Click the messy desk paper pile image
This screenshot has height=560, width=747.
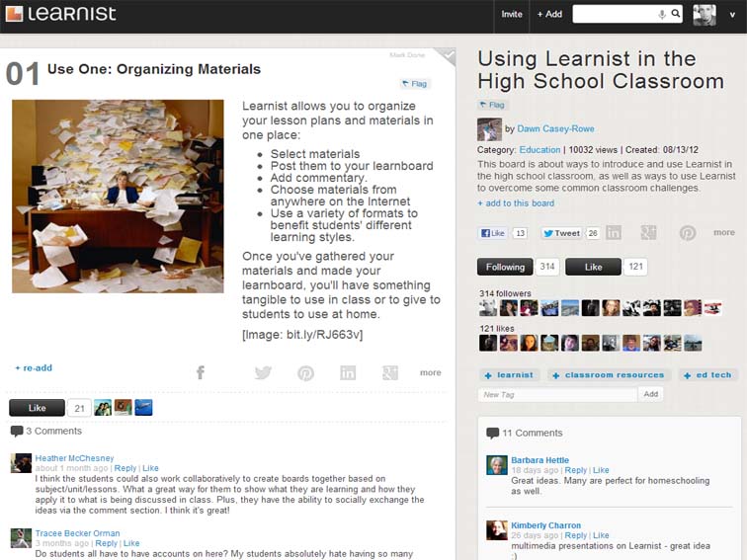(118, 197)
